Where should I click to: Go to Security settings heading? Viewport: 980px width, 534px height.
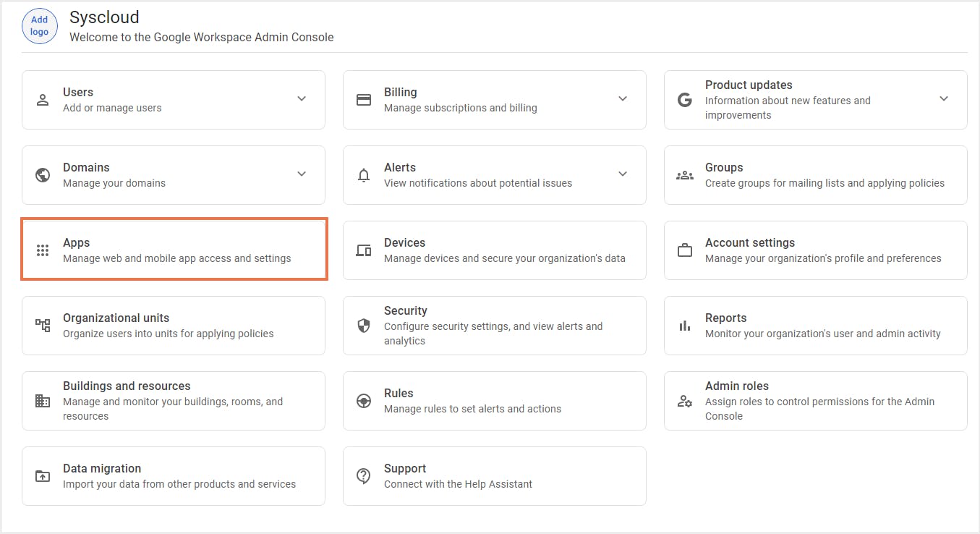[406, 310]
